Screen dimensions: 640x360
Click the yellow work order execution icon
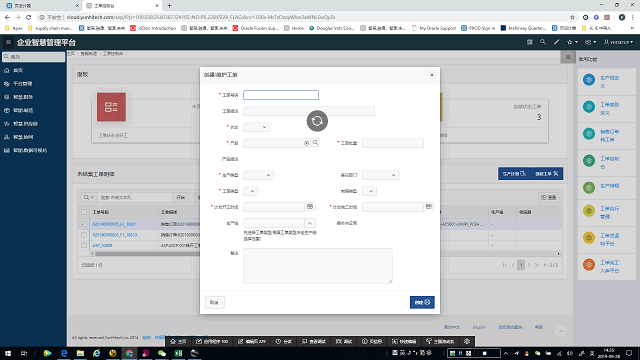(589, 211)
